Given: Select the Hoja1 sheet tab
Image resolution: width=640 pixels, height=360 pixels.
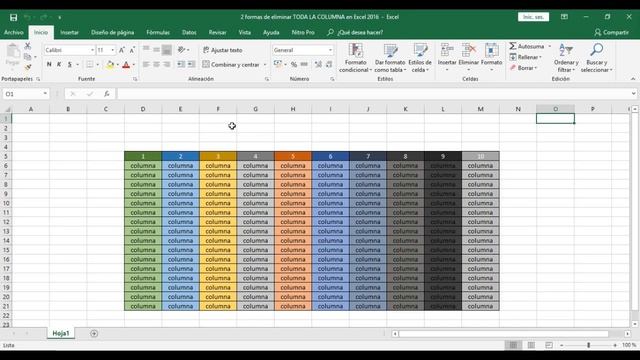Looking at the screenshot, I should pos(61,333).
